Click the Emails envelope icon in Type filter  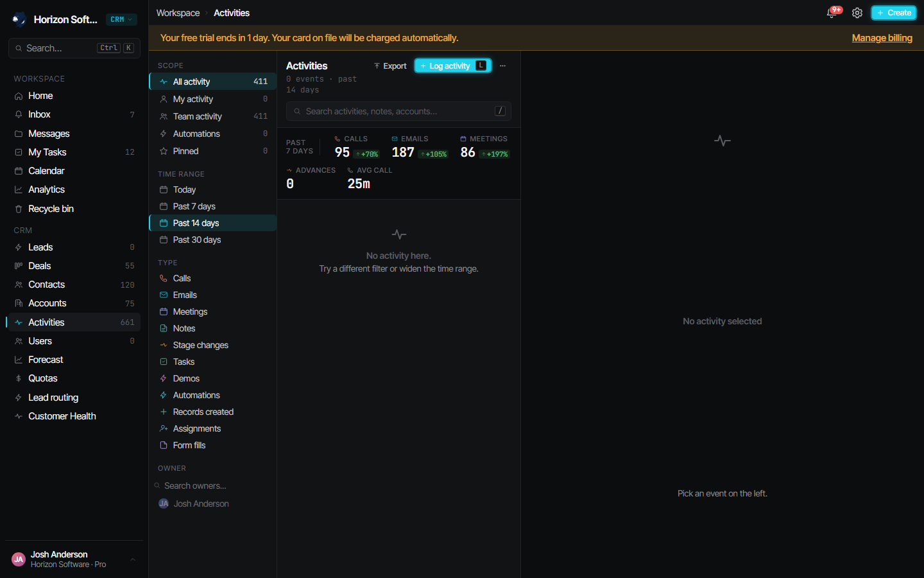point(164,295)
